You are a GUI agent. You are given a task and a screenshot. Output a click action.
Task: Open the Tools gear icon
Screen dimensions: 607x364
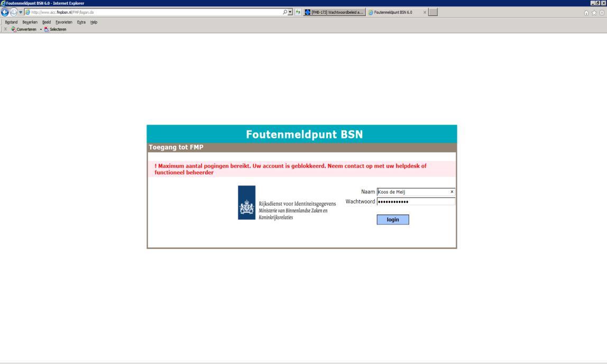pyautogui.click(x=602, y=13)
